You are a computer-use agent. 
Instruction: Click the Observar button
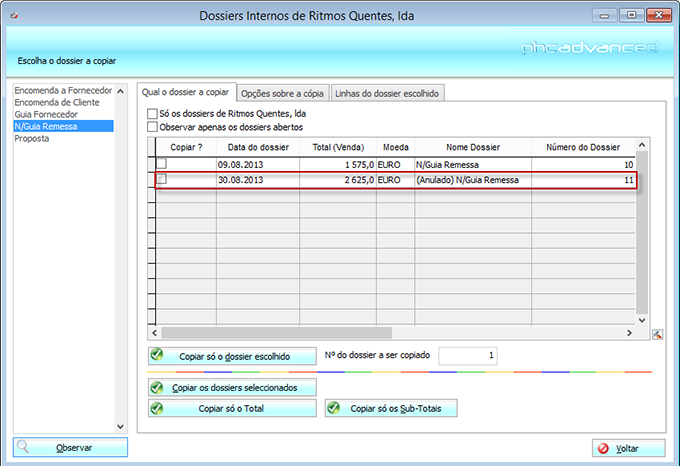(x=70, y=447)
